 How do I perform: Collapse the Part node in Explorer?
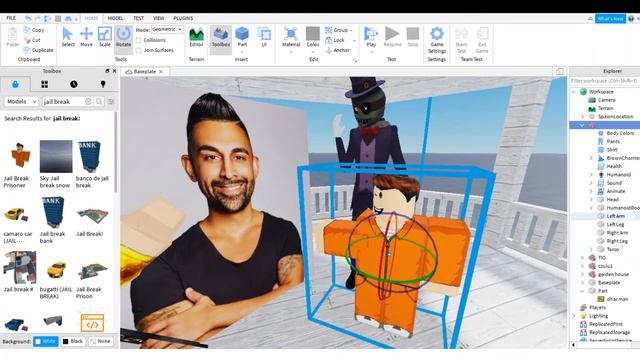[582, 291]
